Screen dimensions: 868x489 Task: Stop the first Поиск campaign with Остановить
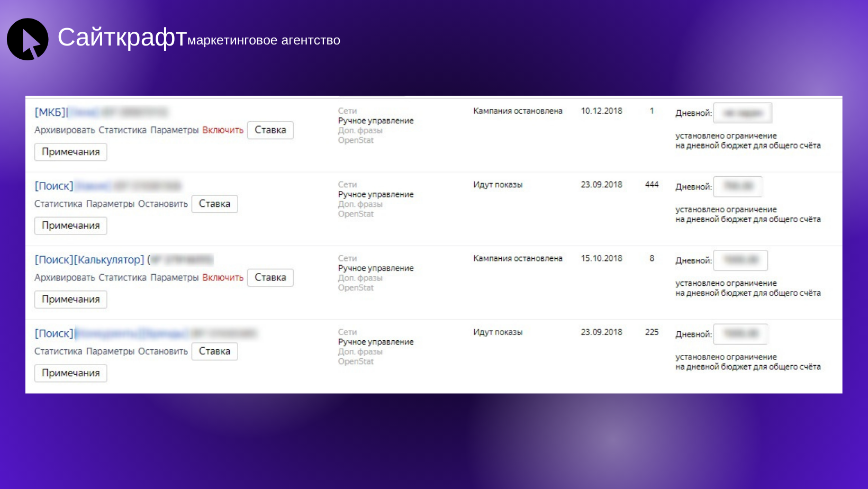click(x=162, y=204)
